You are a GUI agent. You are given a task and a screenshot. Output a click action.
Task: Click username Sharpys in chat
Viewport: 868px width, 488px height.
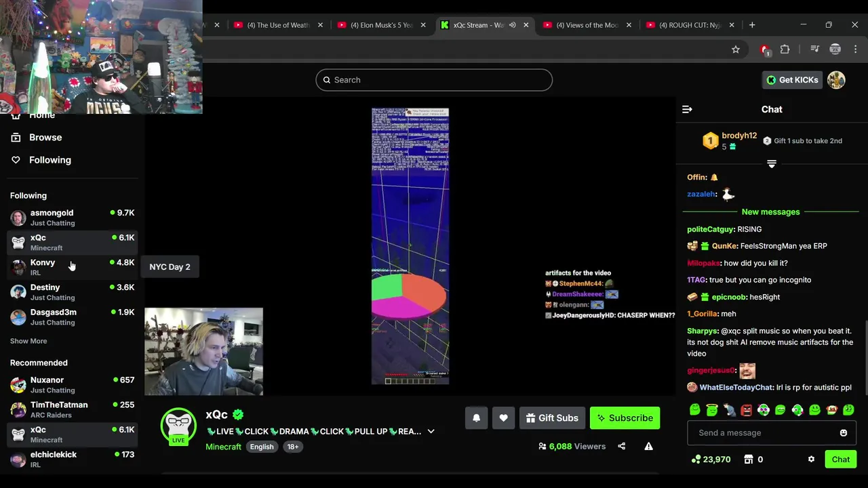[x=702, y=331]
